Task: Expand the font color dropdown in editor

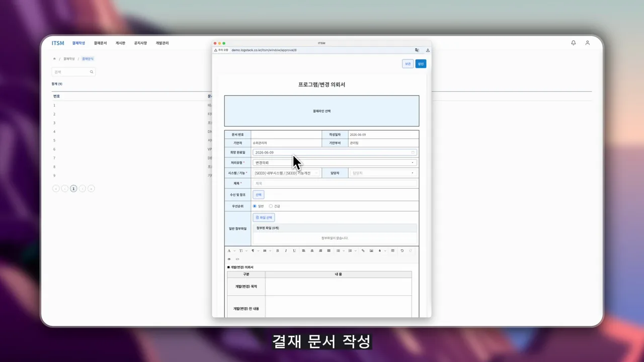Action: tap(234, 250)
